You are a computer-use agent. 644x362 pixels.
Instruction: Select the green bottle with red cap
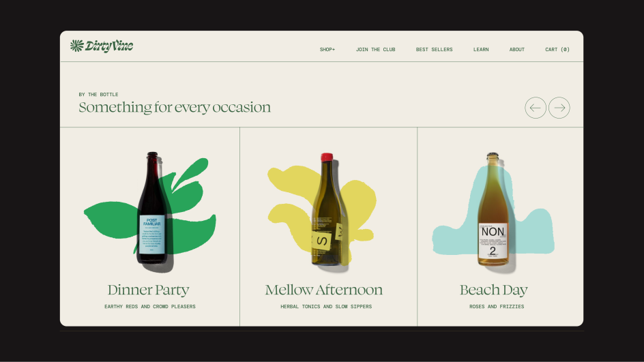(x=327, y=209)
